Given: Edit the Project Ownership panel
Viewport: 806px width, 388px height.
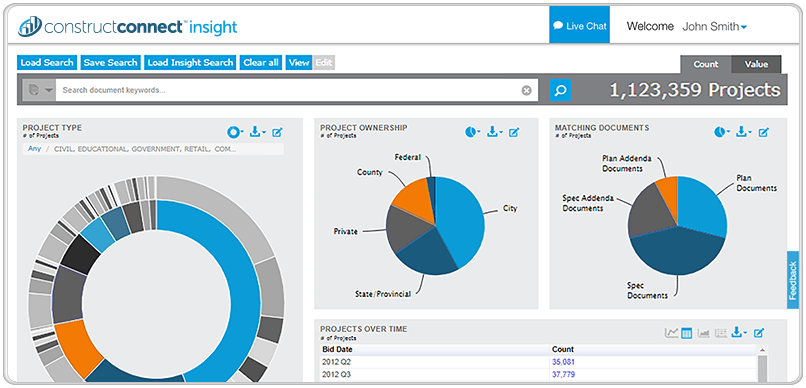Looking at the screenshot, I should tap(514, 133).
